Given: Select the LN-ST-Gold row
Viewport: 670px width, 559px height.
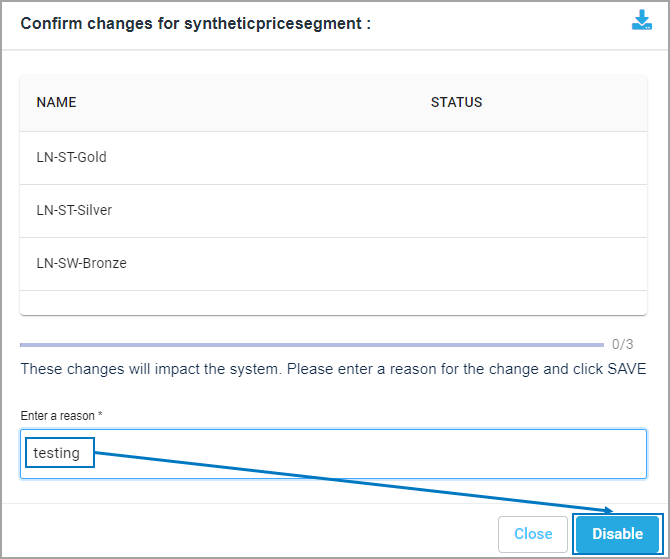Looking at the screenshot, I should pos(71,157).
